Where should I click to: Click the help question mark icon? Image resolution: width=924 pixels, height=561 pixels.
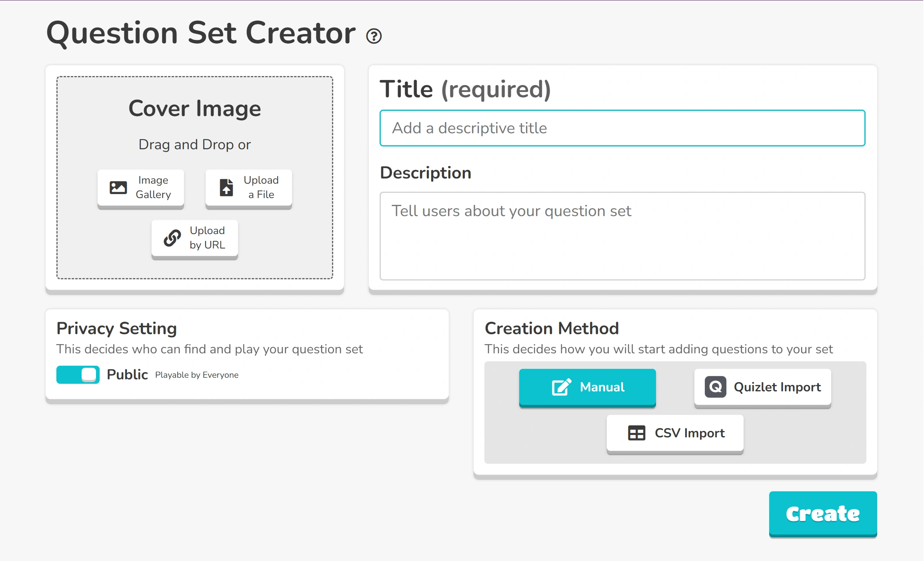coord(374,36)
